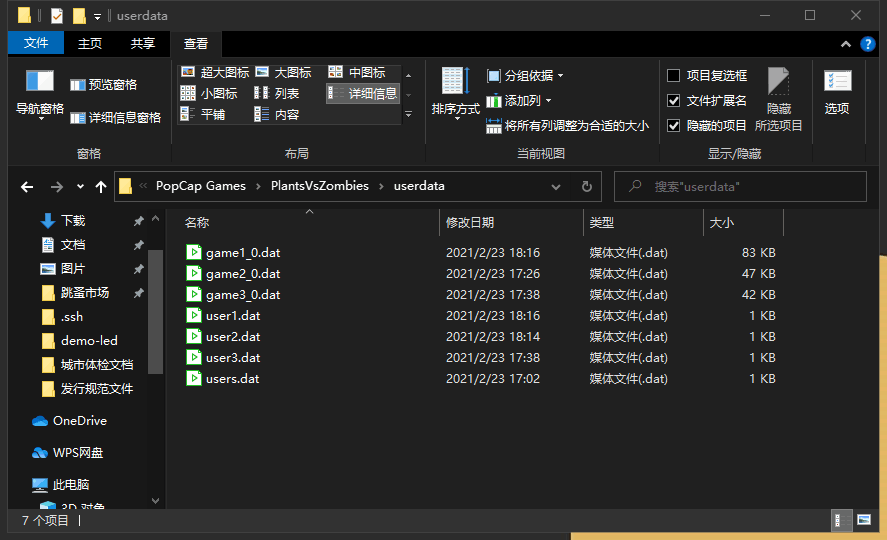This screenshot has width=887, height=540.
Task: Switch layout to 小图标
Action: (209, 93)
